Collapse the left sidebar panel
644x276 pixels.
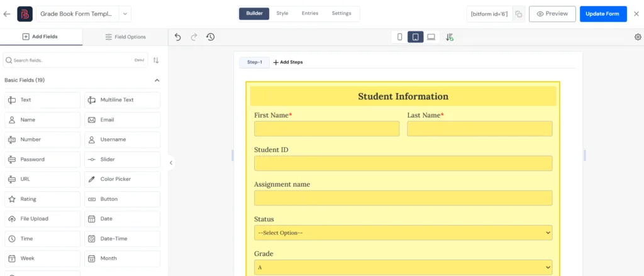tap(171, 163)
